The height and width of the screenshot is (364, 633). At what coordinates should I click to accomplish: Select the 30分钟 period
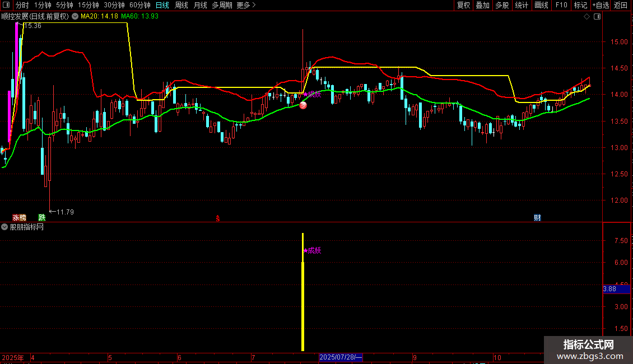[x=114, y=5]
